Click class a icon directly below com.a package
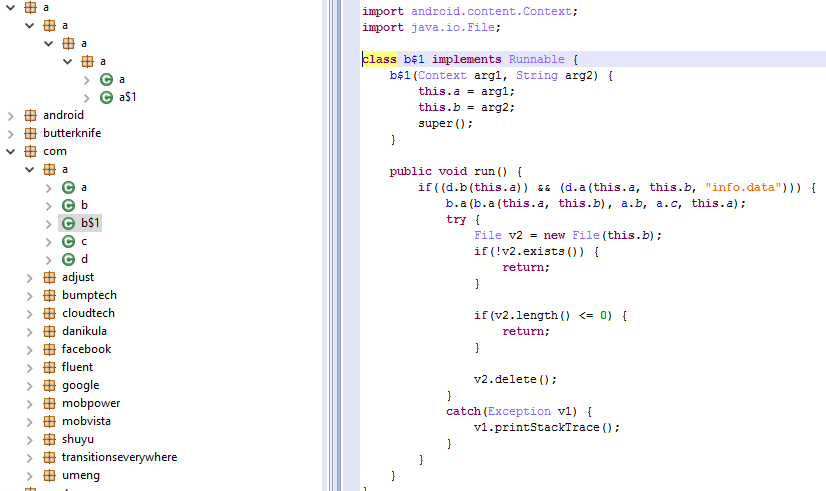Viewport: 826px width, 491px height. point(68,188)
